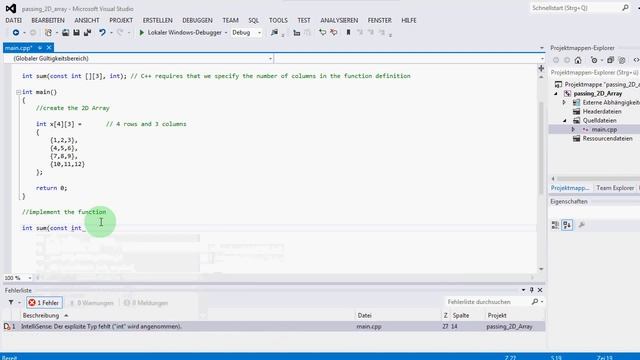Image resolution: width=640 pixels, height=360 pixels.
Task: Pin the main.cpp tab
Action: (x=40, y=48)
